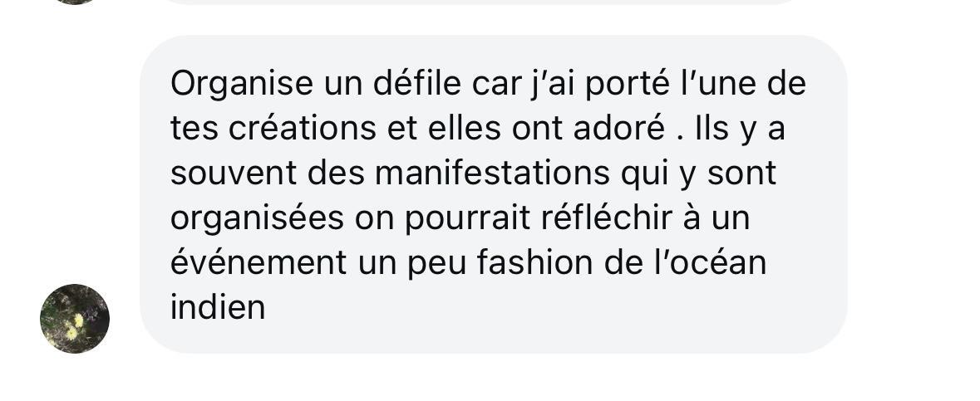Click the word "indien" on the last line
This screenshot has height=401, width=980.
[x=218, y=307]
